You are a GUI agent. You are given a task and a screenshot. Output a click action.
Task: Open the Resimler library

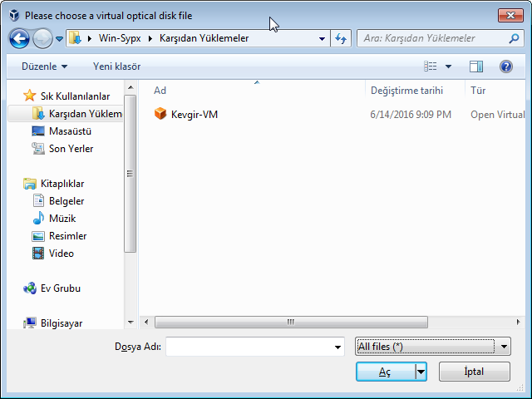tap(67, 236)
